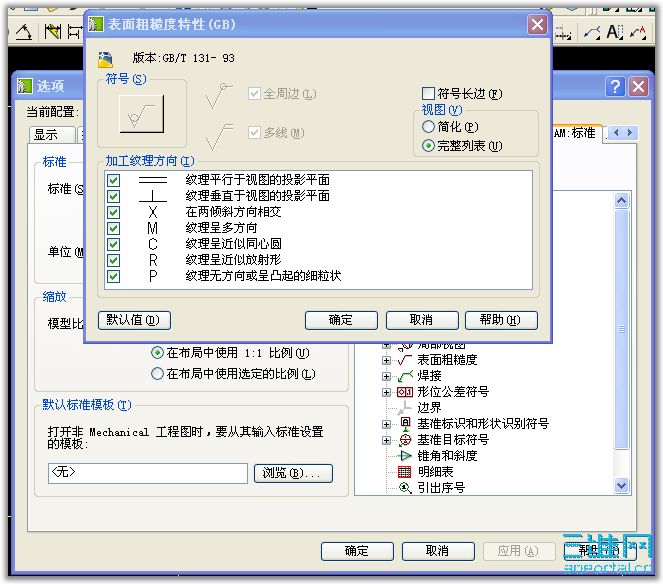
Task: Uncheck 纹理呈近似同心圆 checkbox
Action: 113,244
